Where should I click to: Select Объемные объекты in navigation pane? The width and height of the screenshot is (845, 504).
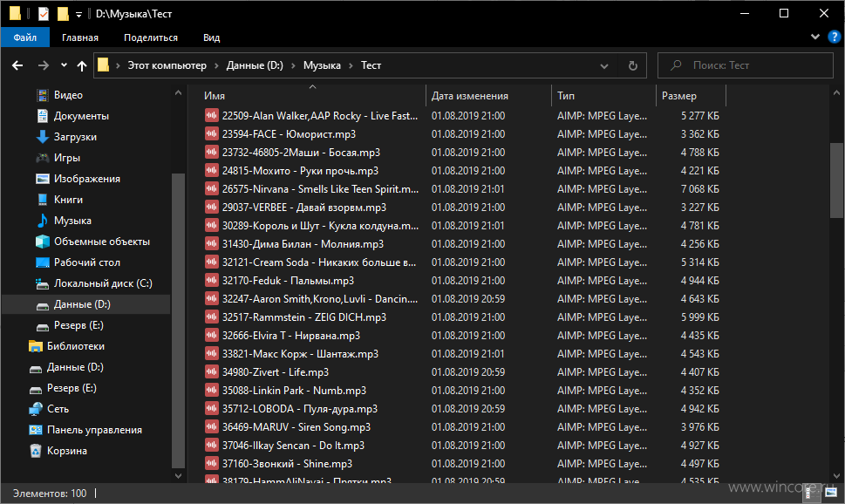point(92,242)
